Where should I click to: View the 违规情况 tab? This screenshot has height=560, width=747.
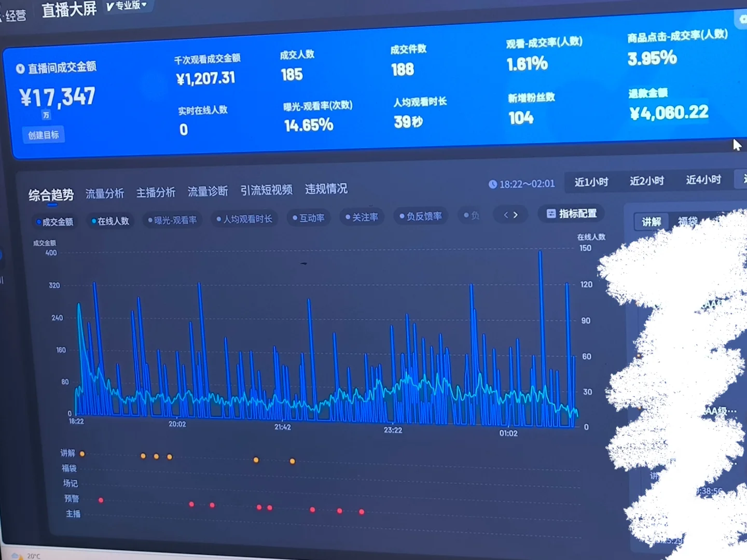tap(326, 189)
